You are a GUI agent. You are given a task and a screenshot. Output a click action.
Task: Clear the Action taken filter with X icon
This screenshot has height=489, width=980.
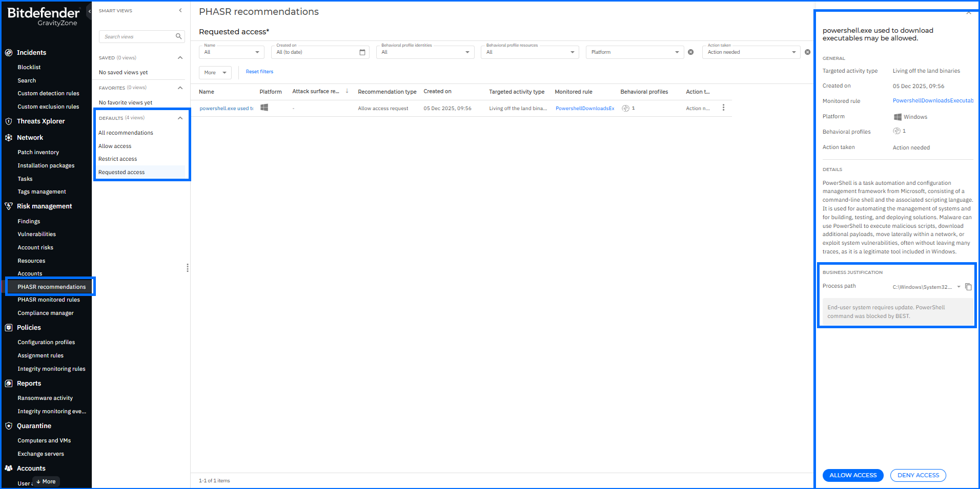point(807,52)
